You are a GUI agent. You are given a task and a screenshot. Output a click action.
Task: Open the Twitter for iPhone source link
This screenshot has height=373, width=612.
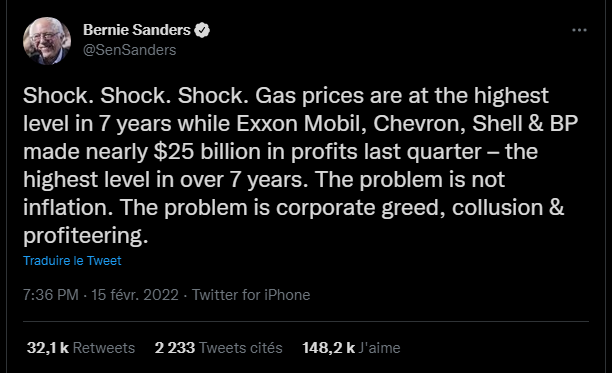(x=251, y=295)
